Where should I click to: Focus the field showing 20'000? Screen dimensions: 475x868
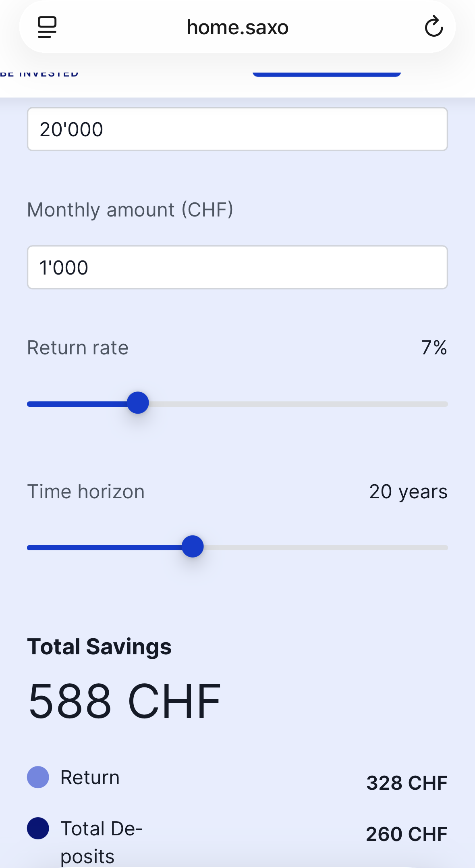[237, 129]
